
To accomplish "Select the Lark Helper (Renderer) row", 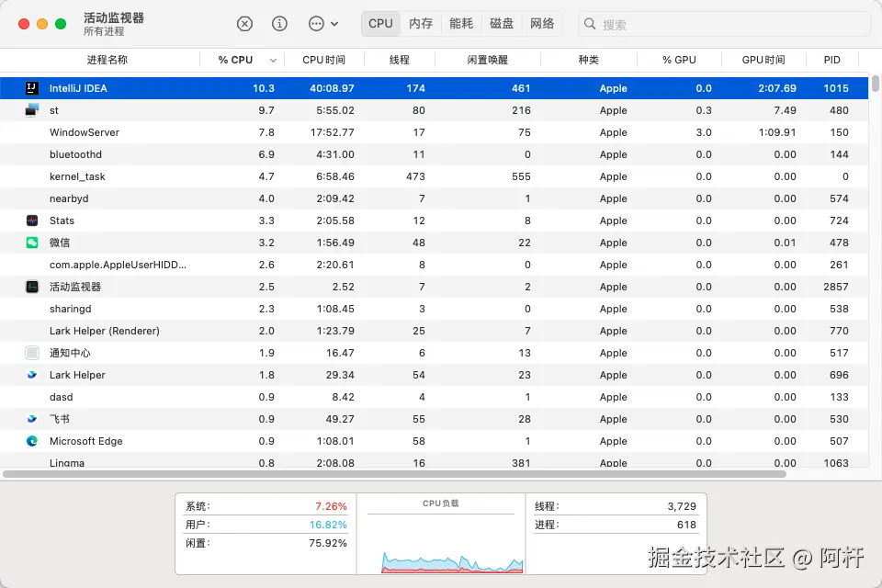I will [x=434, y=331].
